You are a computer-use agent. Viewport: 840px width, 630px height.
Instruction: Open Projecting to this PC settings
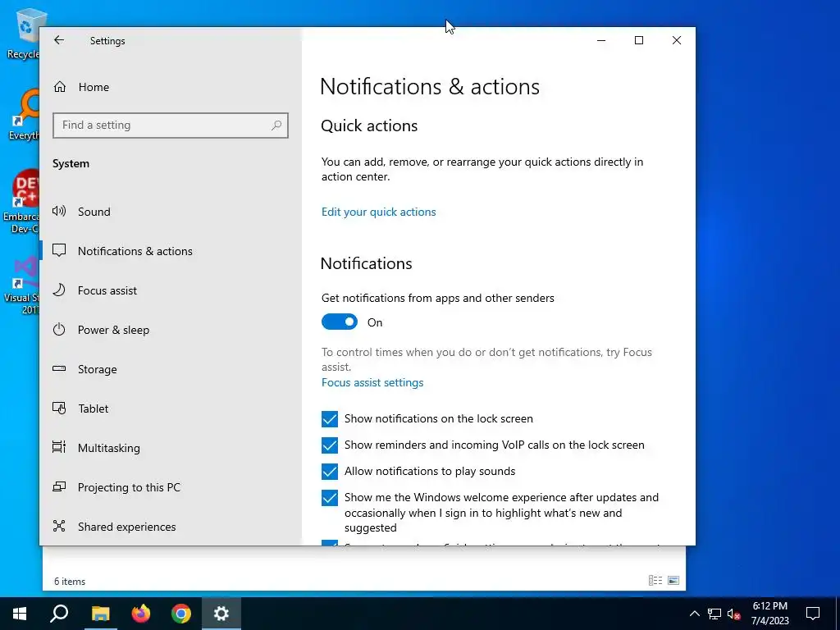tap(171, 487)
